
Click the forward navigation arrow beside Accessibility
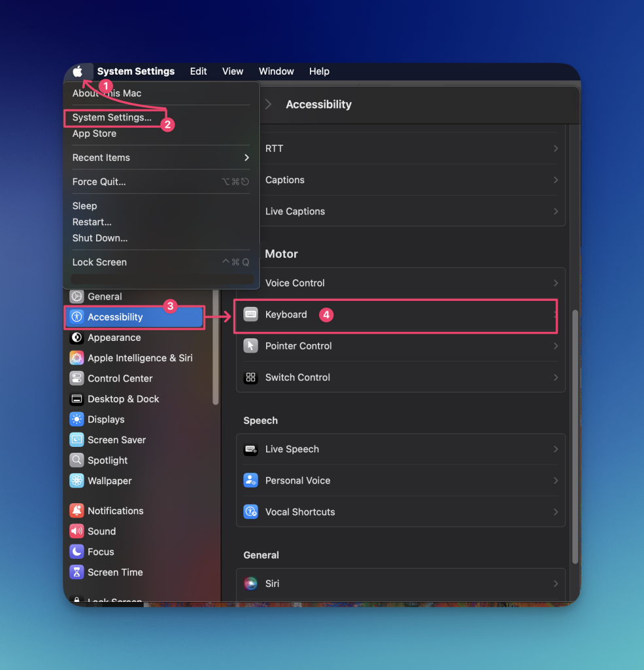(268, 104)
